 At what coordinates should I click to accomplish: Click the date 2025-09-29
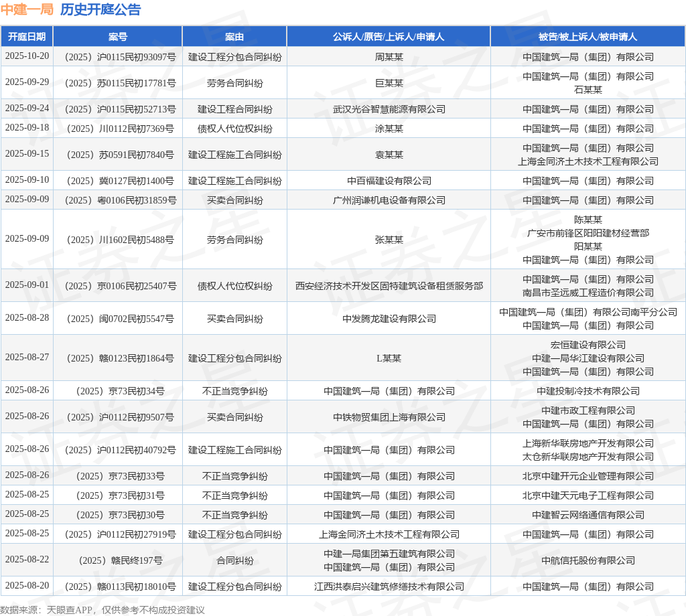(x=27, y=82)
